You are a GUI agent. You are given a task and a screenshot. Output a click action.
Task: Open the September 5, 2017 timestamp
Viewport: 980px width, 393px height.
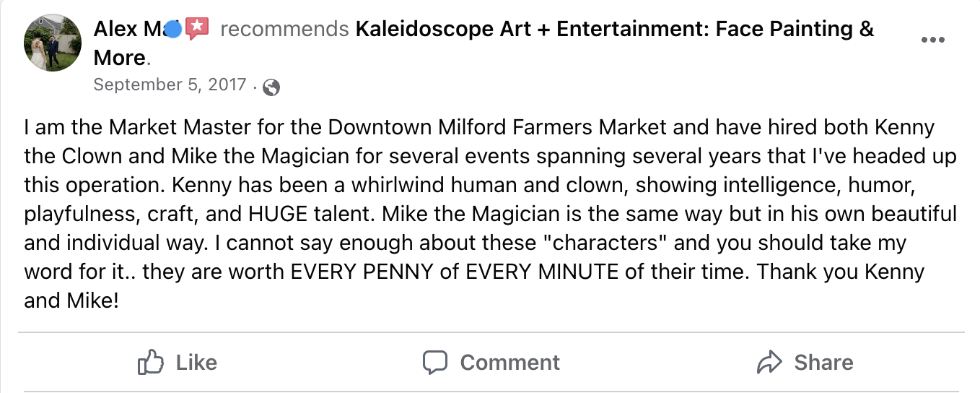pyautogui.click(x=170, y=85)
